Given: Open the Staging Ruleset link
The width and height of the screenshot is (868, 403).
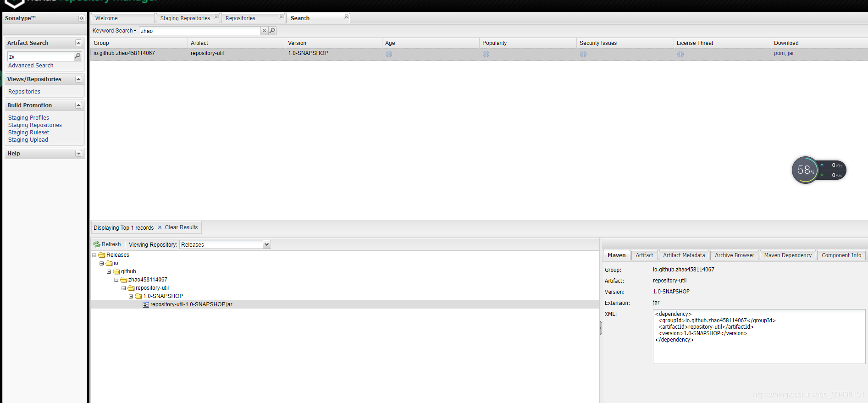Looking at the screenshot, I should (x=28, y=132).
